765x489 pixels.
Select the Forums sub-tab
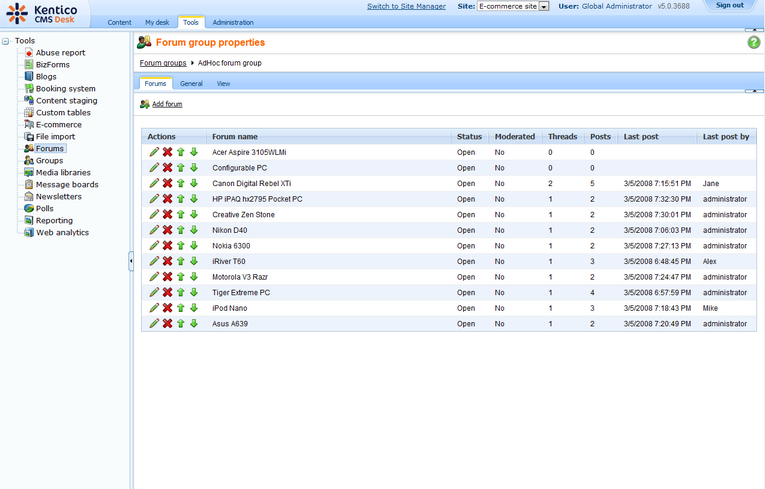coord(155,83)
